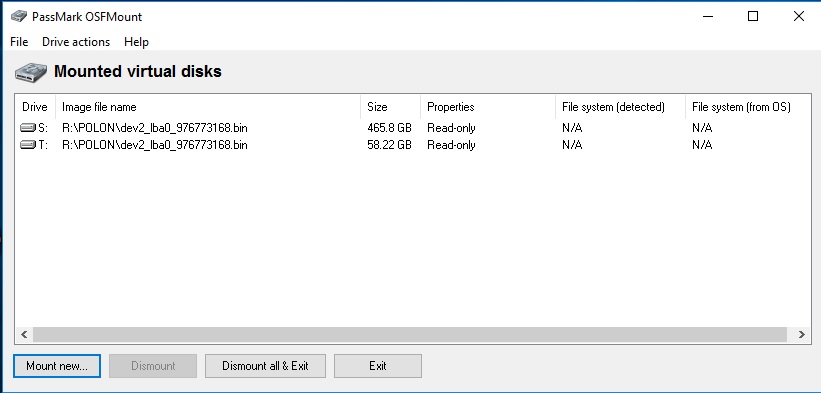The image size is (821, 393).
Task: Close the OSFMount window
Action: [798, 17]
